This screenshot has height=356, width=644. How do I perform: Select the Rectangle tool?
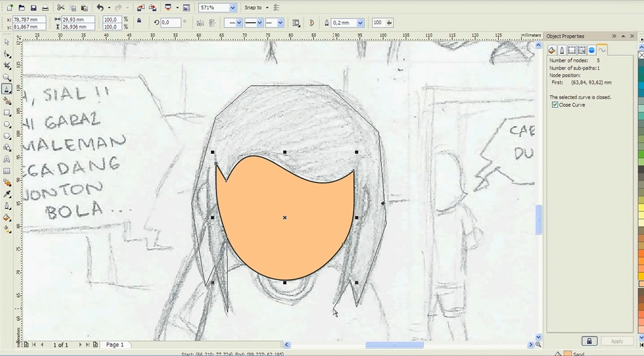pos(7,113)
